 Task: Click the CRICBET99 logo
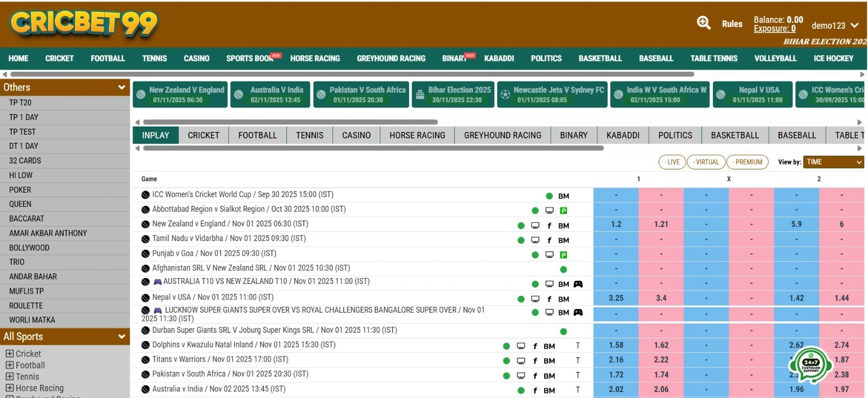pyautogui.click(x=84, y=23)
